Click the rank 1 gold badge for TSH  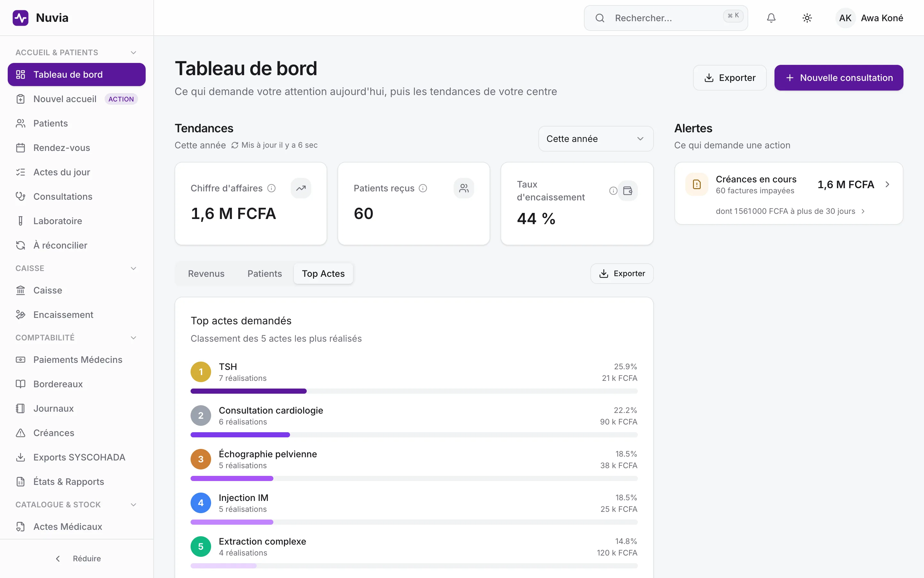(x=201, y=372)
